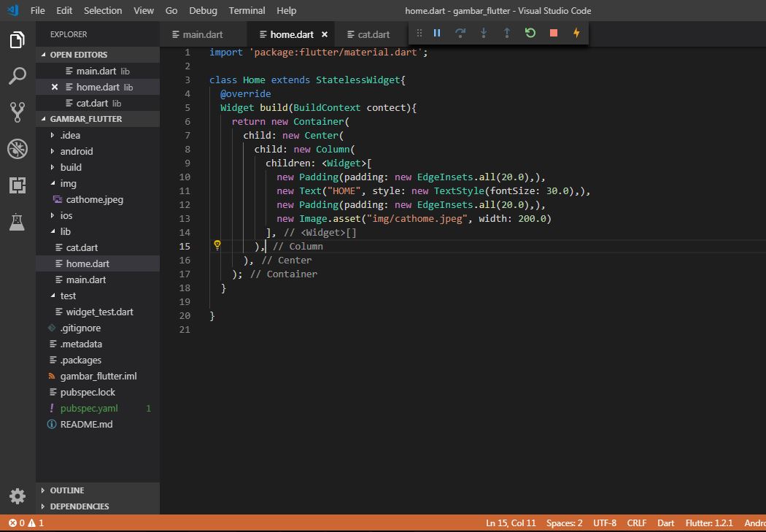Open the Testing beaker icon
The height and width of the screenshot is (532, 766).
17,222
